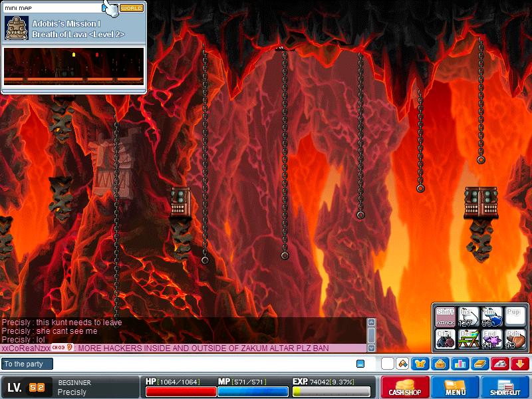Use the End quick slot purple item (44)
Viewport: 532px width, 399px height.
[491, 339]
